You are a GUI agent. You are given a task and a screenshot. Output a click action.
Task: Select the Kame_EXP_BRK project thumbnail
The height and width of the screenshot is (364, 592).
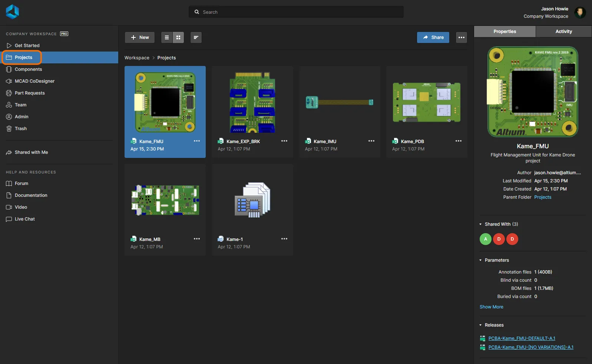click(252, 102)
